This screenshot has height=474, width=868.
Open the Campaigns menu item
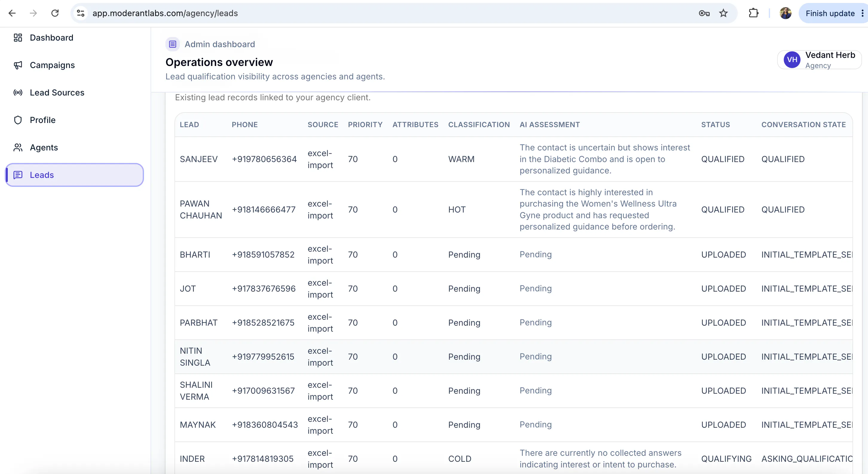pyautogui.click(x=75, y=65)
